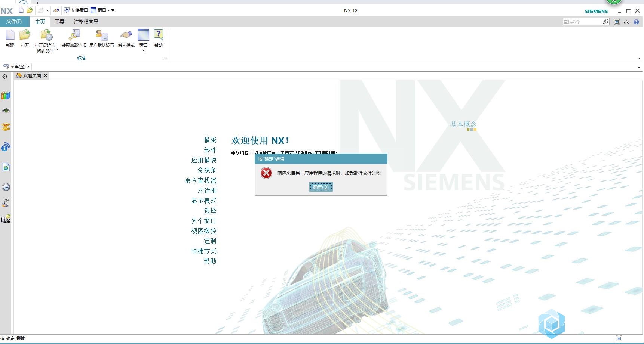Expand the 窗口 dropdown arrow in quick access toolbar
644x344 pixels.
tap(109, 10)
